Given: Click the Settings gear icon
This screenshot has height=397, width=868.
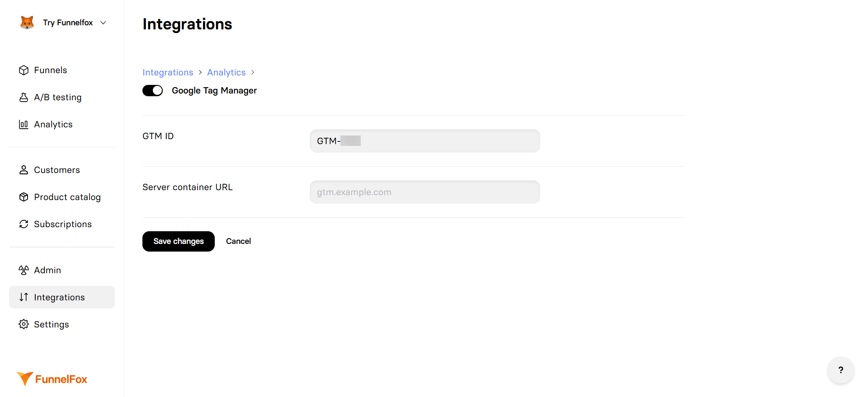Looking at the screenshot, I should tap(24, 324).
